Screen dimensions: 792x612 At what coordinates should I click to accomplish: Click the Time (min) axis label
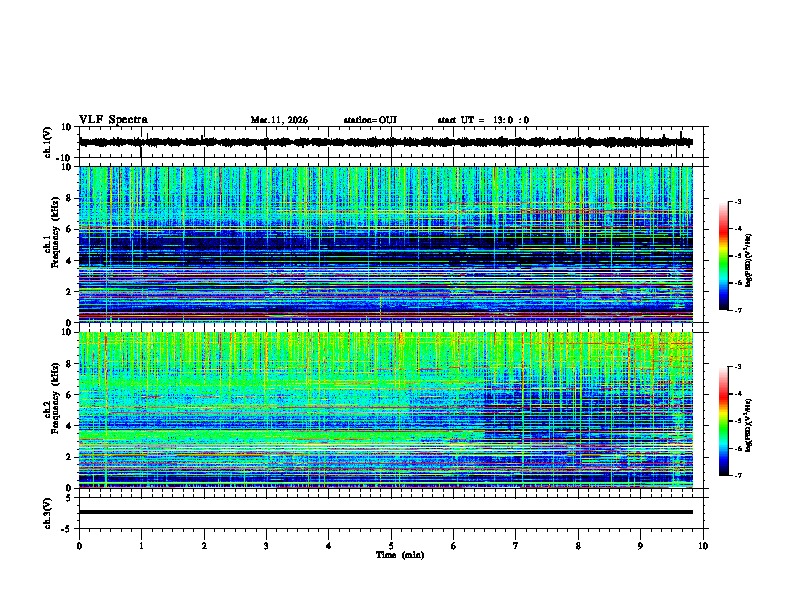pos(400,555)
